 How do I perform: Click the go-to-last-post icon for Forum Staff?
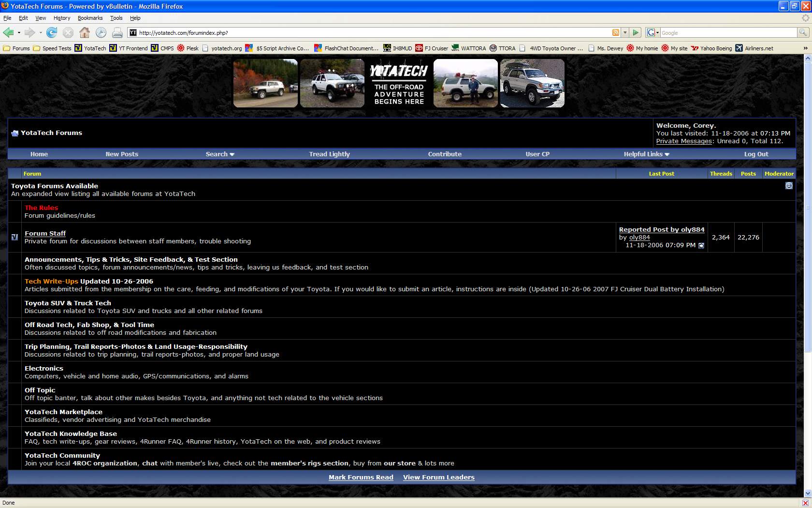tap(701, 245)
